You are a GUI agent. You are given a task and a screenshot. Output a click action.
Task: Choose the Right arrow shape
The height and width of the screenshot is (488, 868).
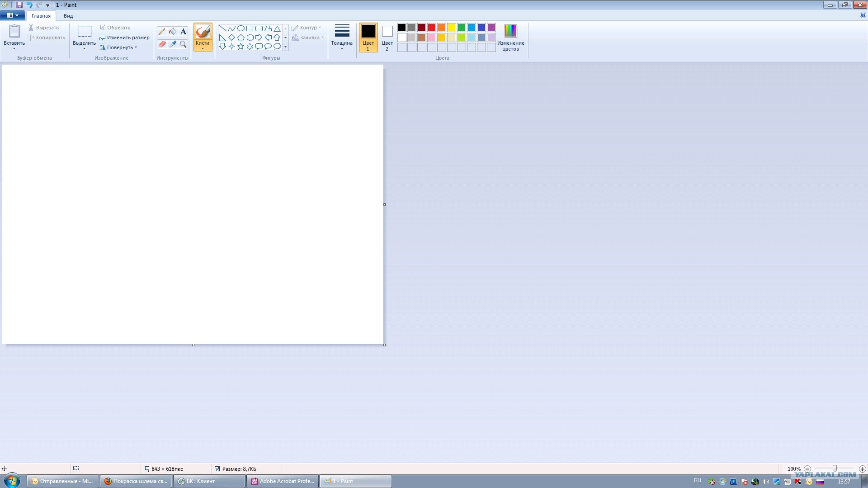(259, 38)
